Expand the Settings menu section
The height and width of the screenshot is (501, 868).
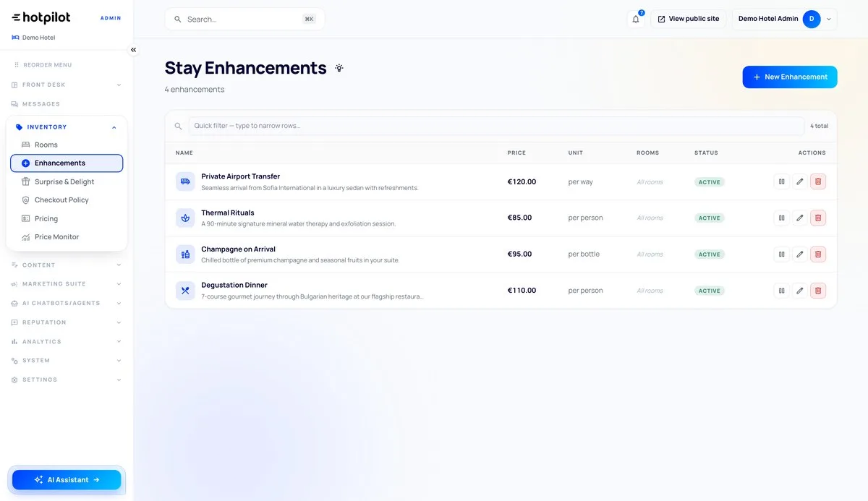pyautogui.click(x=67, y=380)
